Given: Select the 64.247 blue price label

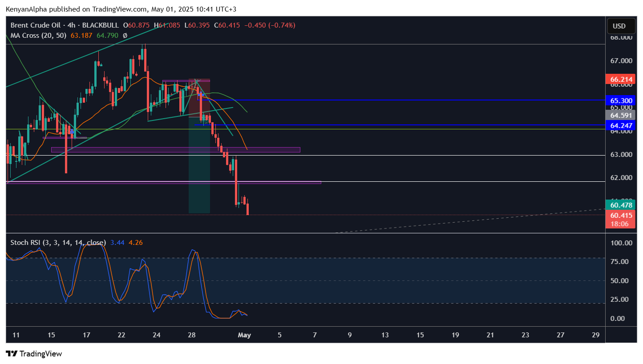Looking at the screenshot, I should (x=621, y=126).
